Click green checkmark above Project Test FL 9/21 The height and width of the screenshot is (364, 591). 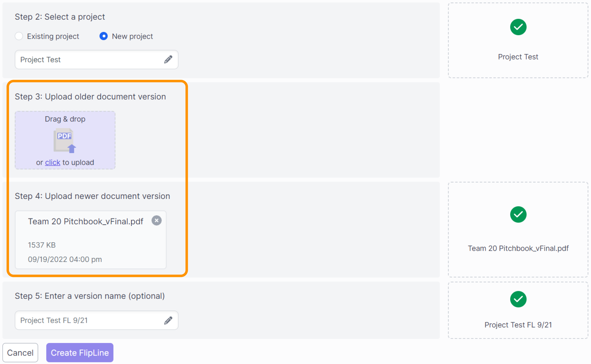(518, 299)
